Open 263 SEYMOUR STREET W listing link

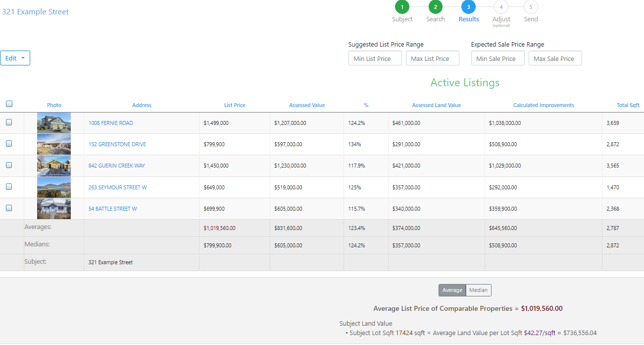coord(118,187)
